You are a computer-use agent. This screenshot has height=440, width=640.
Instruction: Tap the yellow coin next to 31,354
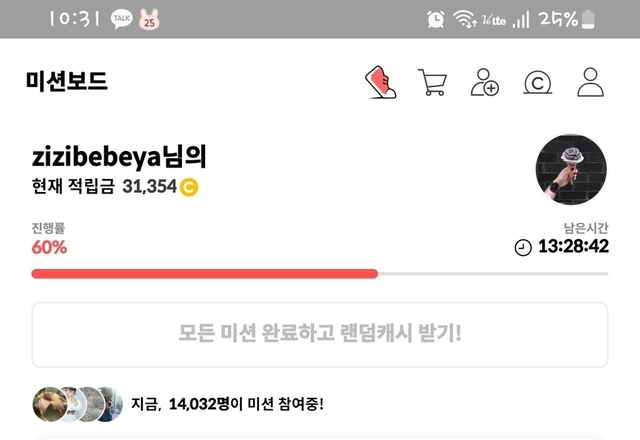189,187
